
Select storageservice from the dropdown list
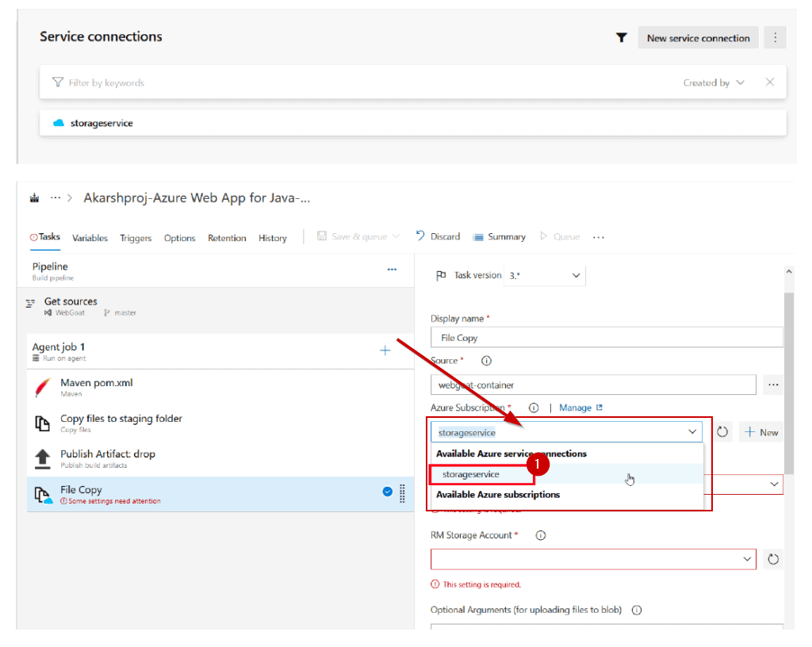pyautogui.click(x=471, y=474)
